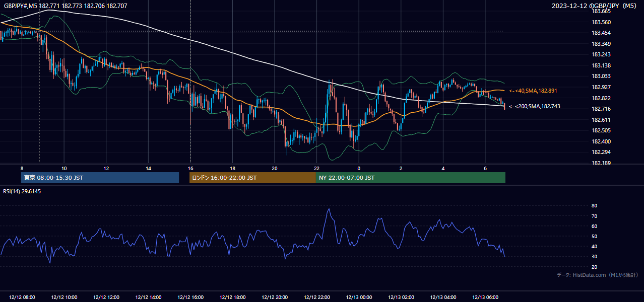The image size is (644, 302).
Task: Click the 12/12 18:00 bottom time label
Action: pos(233,297)
